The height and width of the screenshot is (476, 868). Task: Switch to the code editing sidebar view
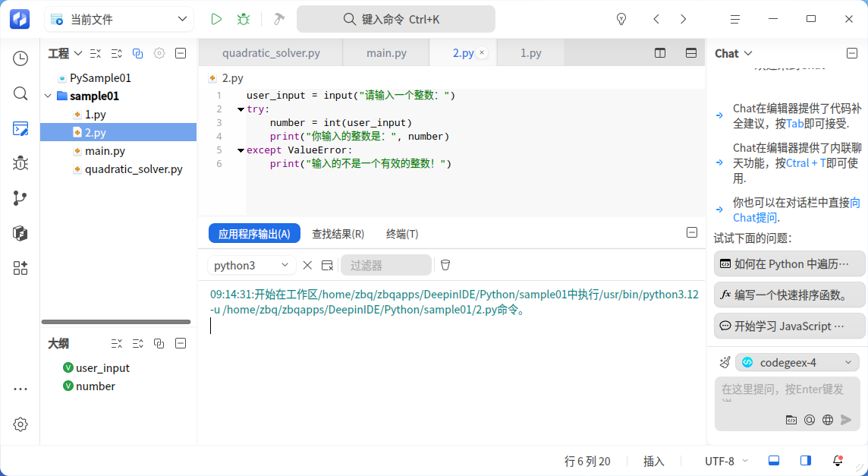20,128
